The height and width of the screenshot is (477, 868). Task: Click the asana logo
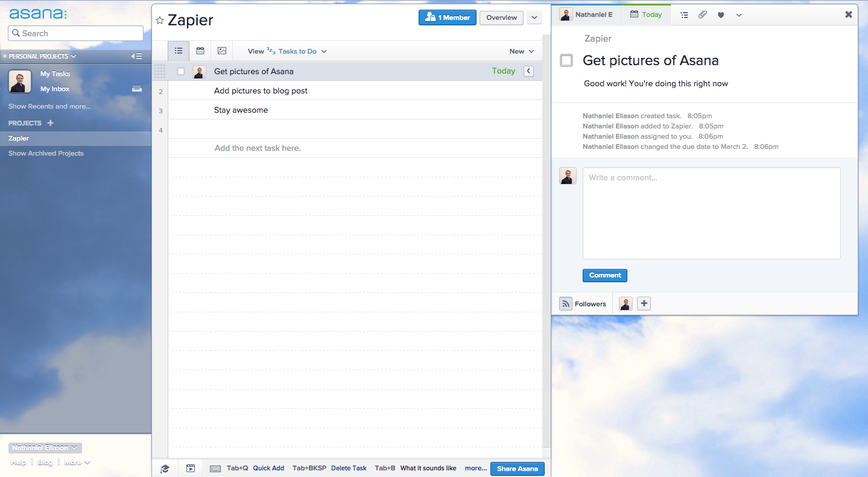(x=38, y=13)
